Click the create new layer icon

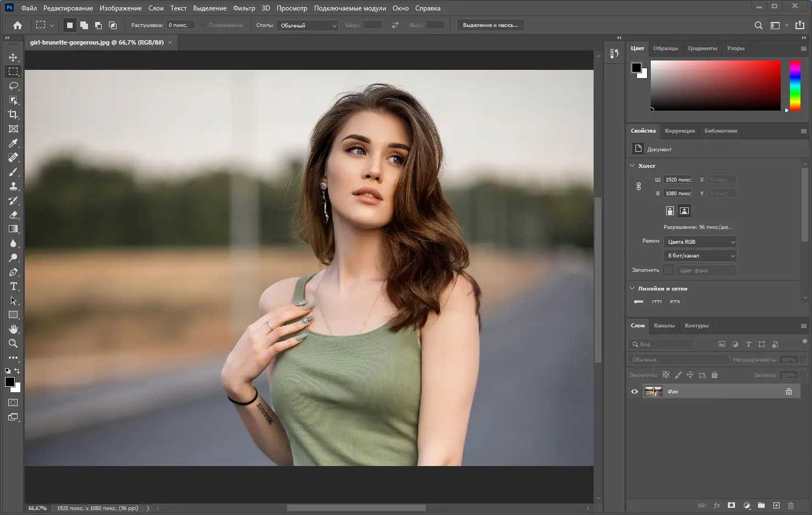(x=776, y=505)
